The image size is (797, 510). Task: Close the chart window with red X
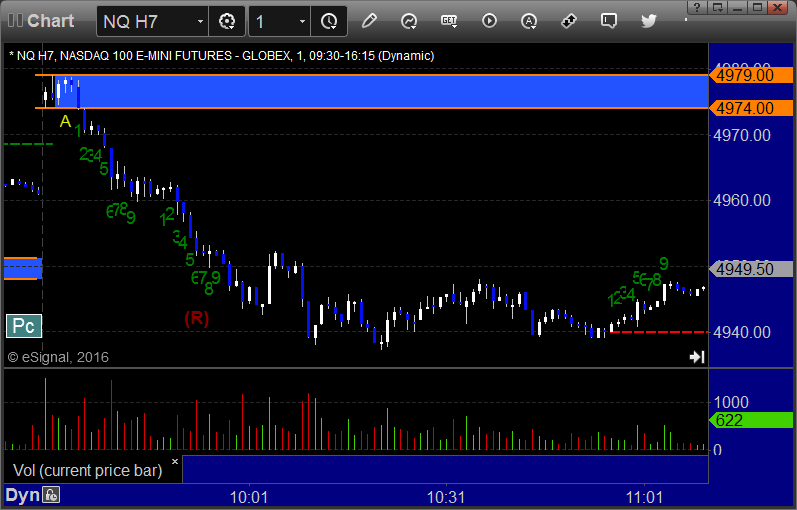pos(778,7)
